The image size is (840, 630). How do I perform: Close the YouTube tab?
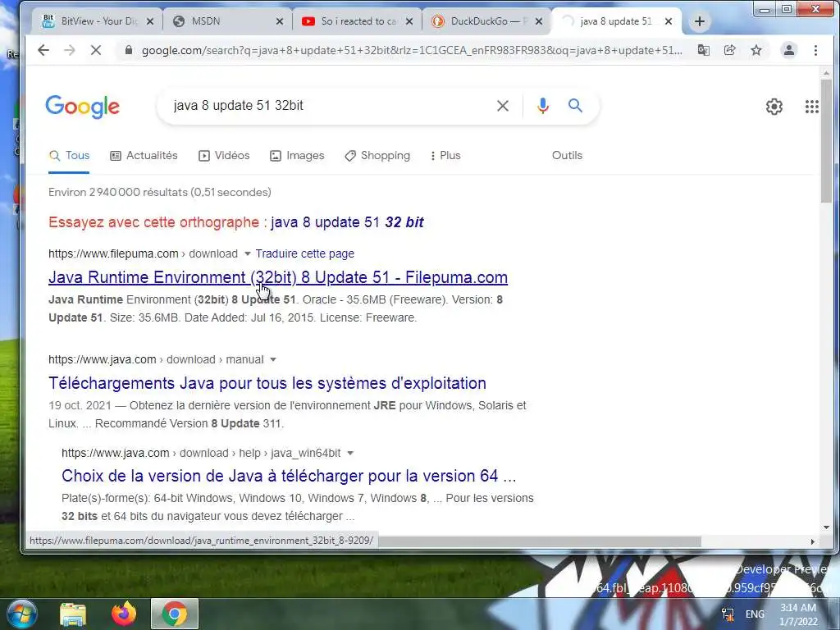click(x=409, y=21)
